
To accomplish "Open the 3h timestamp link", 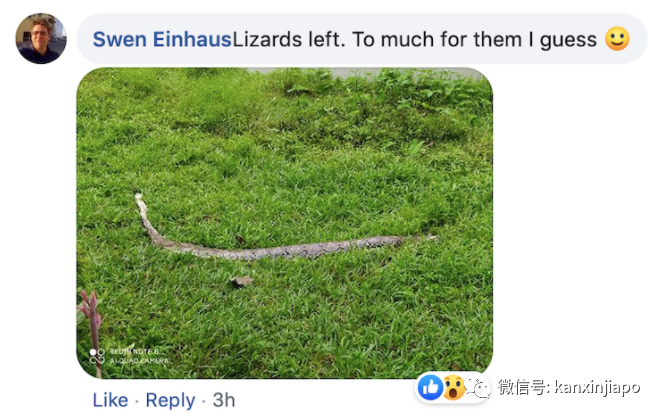I will coord(224,400).
